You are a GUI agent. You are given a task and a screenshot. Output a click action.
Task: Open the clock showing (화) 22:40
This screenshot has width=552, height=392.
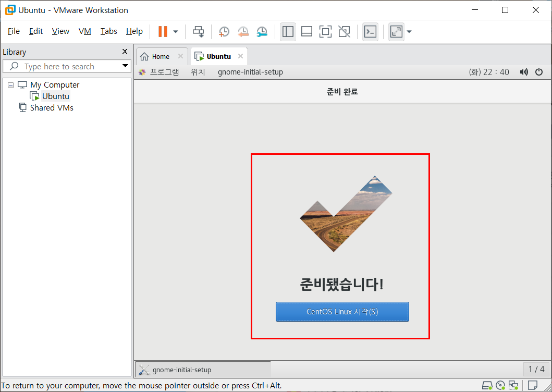489,72
